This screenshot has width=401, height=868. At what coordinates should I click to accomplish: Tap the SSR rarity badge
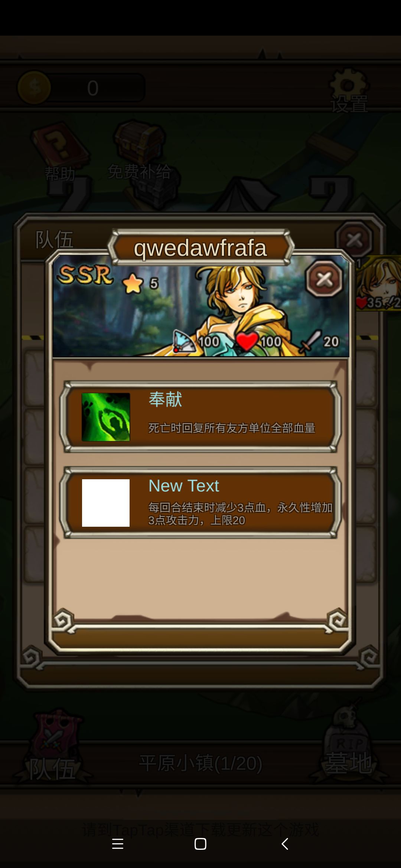tap(85, 275)
